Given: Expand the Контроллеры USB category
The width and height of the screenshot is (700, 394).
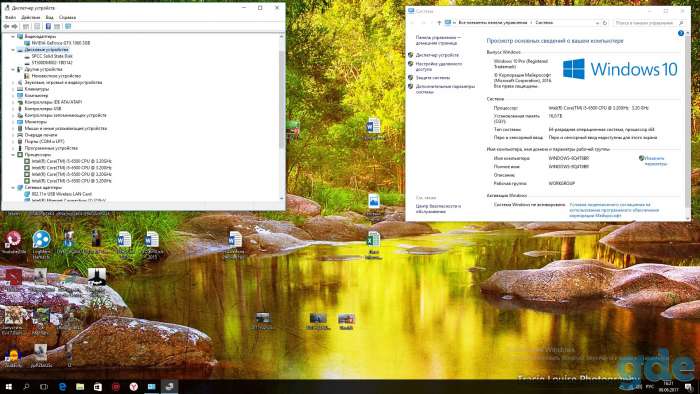Looking at the screenshot, I should (13, 108).
